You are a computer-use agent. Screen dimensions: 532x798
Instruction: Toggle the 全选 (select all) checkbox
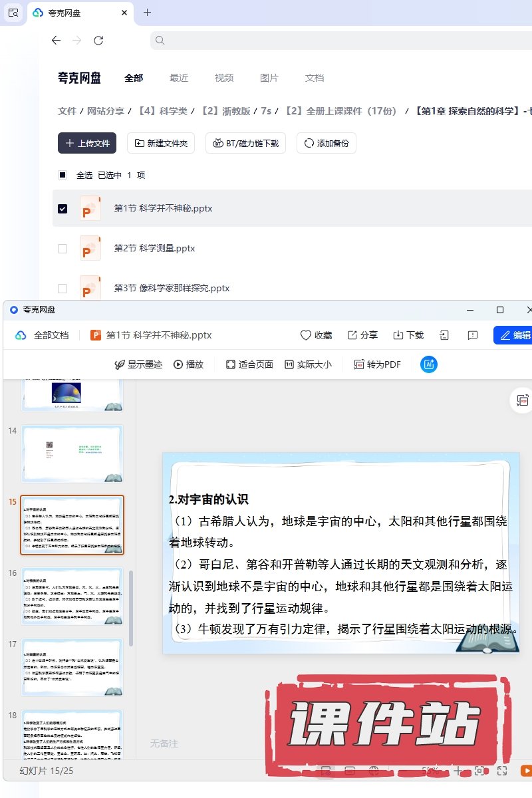[63, 176]
